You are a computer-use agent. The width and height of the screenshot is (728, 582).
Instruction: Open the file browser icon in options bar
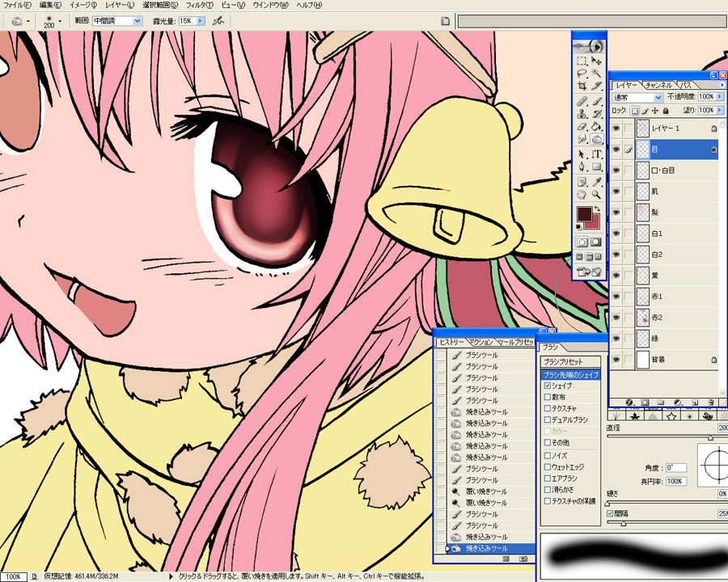pyautogui.click(x=445, y=21)
